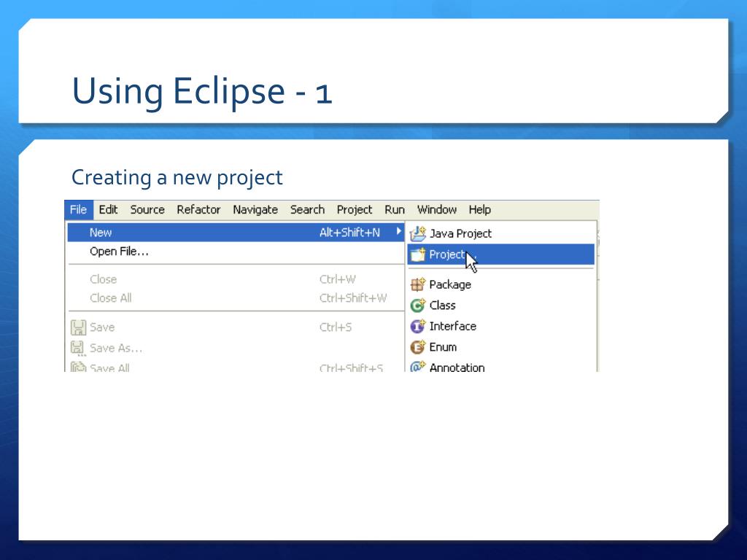Click the Ctrl+Shift+S shortcut text
This screenshot has width=747, height=560.
click(x=351, y=367)
